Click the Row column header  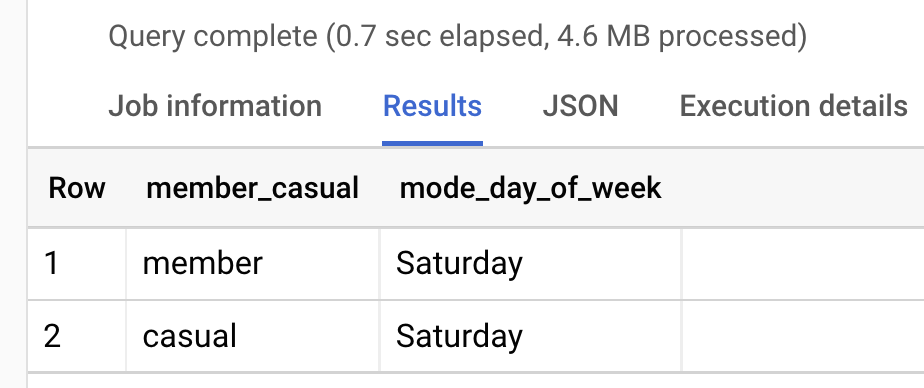pyautogui.click(x=77, y=189)
